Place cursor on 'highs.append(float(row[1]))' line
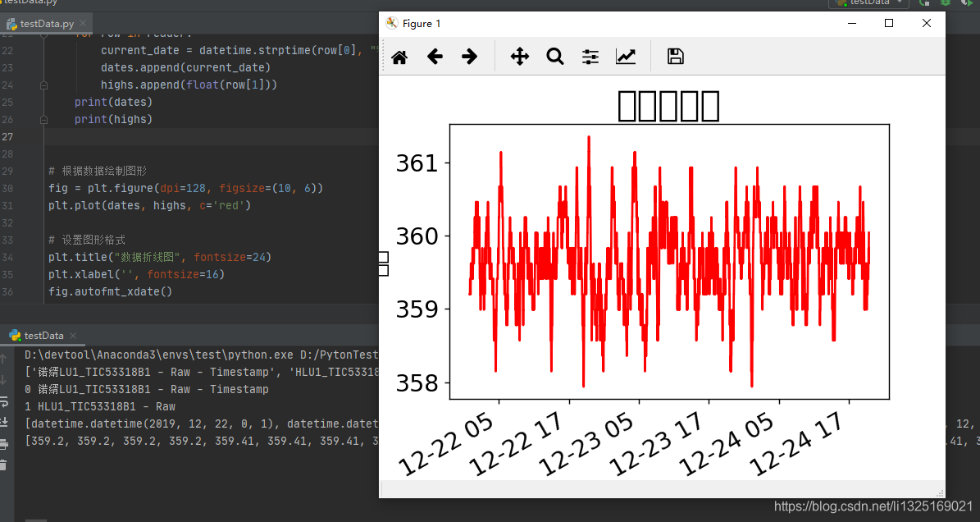The height and width of the screenshot is (522, 980). click(x=189, y=85)
